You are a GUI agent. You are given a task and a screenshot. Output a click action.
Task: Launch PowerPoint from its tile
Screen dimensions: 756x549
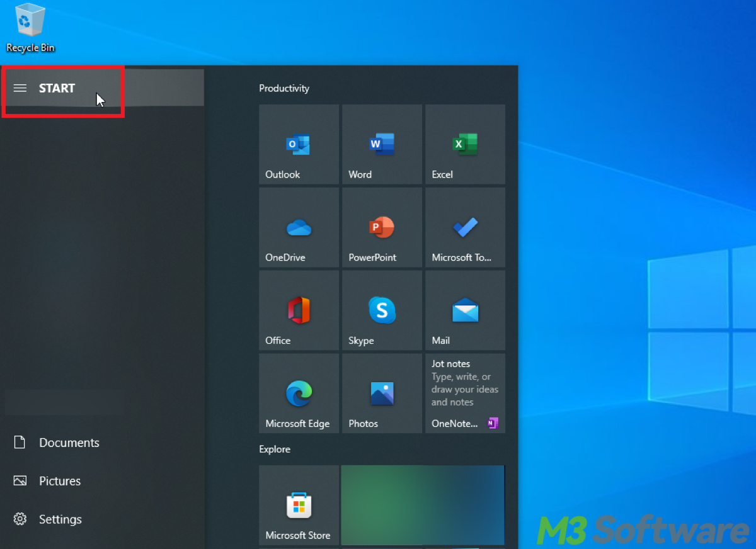click(x=382, y=227)
